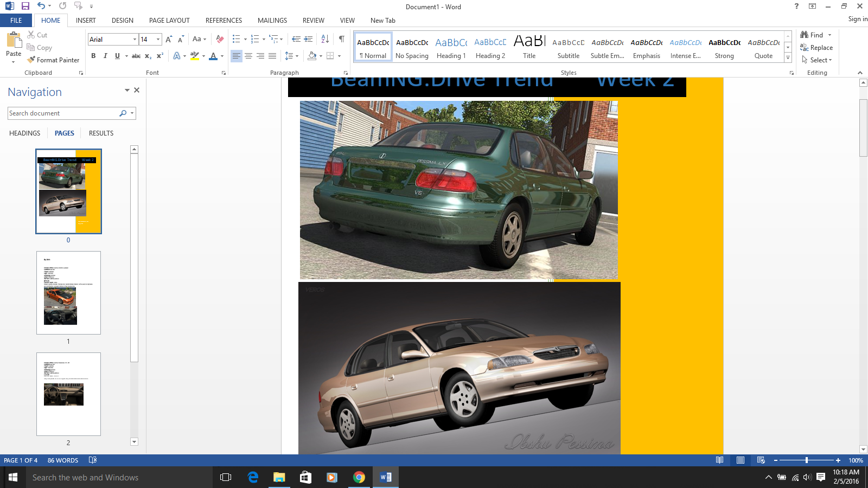Viewport: 868px width, 488px height.
Task: Open search options dropdown in Navigation pane
Action: point(132,113)
